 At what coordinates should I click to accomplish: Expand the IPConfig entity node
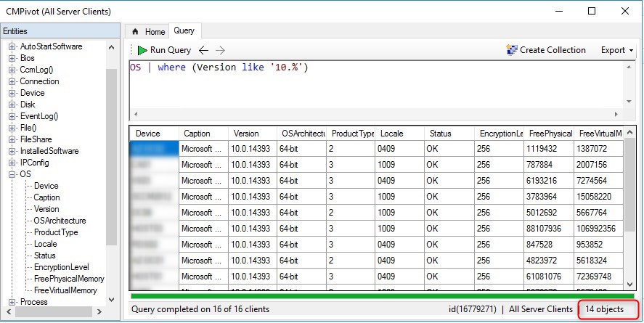click(12, 163)
